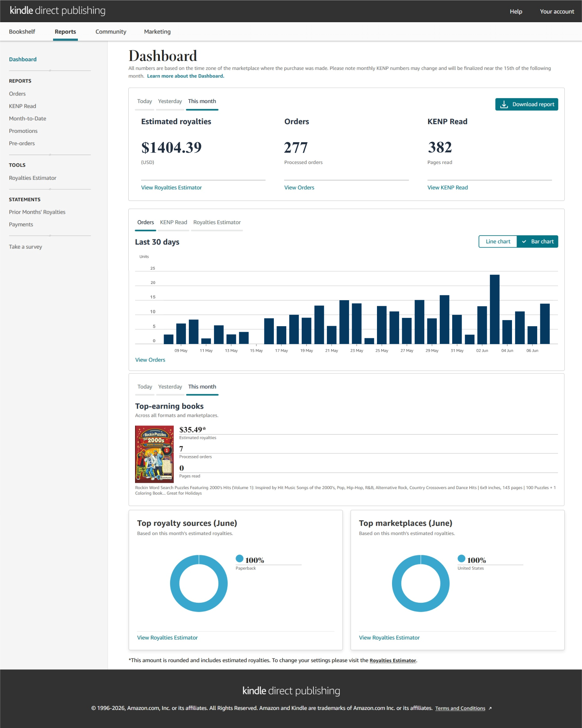
Task: Open Rockin Puzzles 2000s book cover
Action: [154, 454]
